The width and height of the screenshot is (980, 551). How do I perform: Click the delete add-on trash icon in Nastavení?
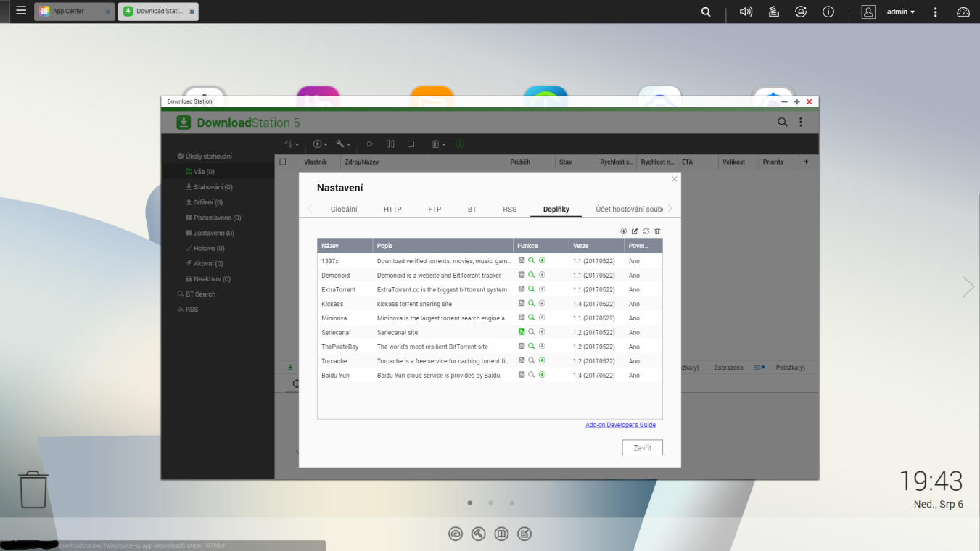tap(657, 231)
